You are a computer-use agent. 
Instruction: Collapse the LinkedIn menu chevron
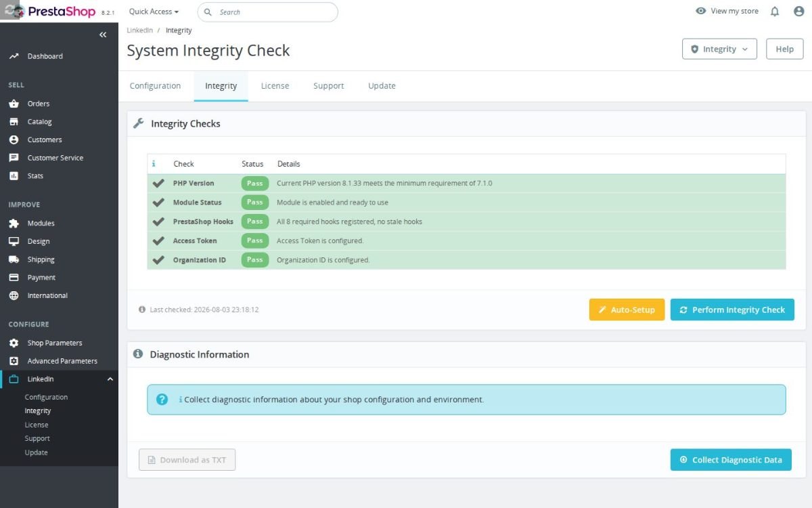click(x=110, y=379)
